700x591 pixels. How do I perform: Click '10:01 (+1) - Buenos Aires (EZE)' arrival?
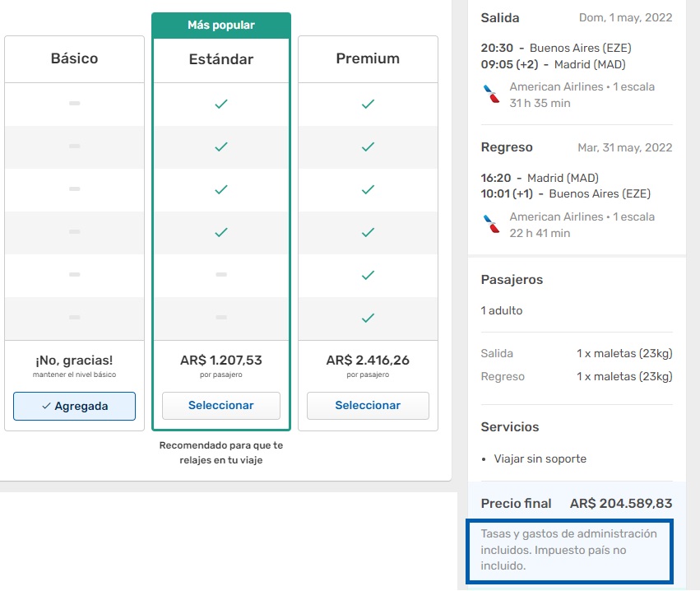566,193
